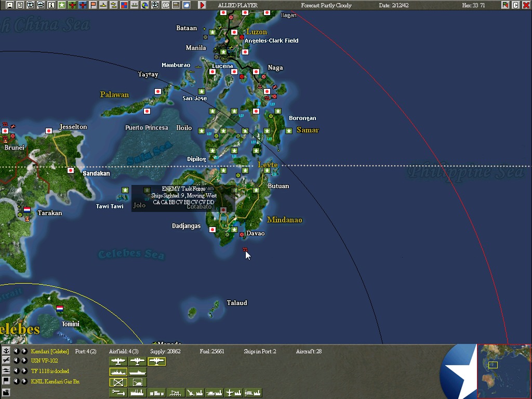Click the double yellow ships toolbar icon
Viewport: 532px width, 399px height.
coord(114,5)
